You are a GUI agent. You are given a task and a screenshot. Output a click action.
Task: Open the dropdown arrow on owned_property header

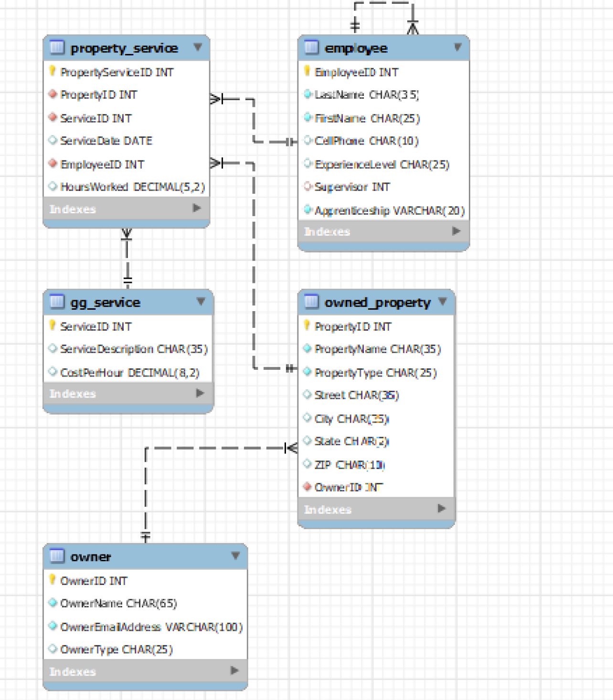click(443, 302)
